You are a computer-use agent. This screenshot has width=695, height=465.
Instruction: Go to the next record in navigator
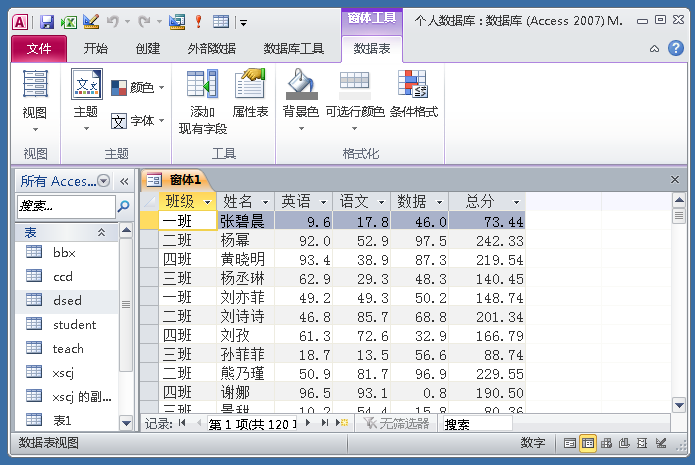coord(308,424)
